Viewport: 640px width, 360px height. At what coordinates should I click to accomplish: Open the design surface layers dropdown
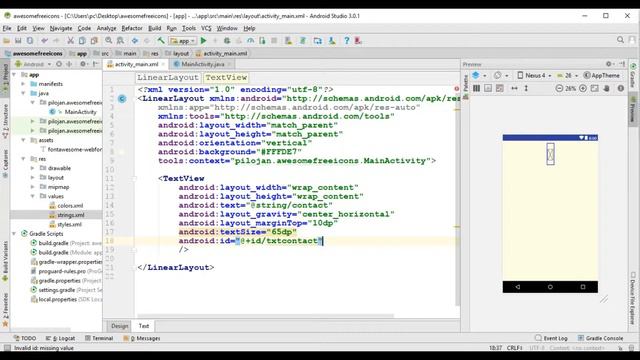[x=479, y=76]
